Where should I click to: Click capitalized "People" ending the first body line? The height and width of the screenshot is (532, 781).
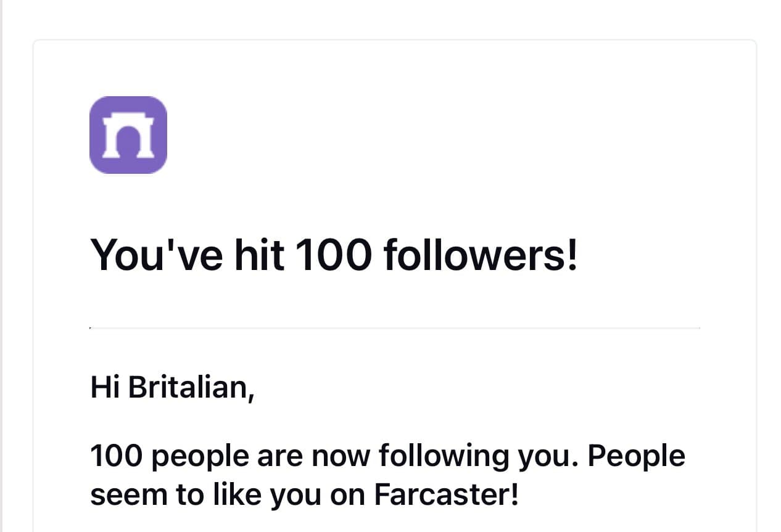636,457
